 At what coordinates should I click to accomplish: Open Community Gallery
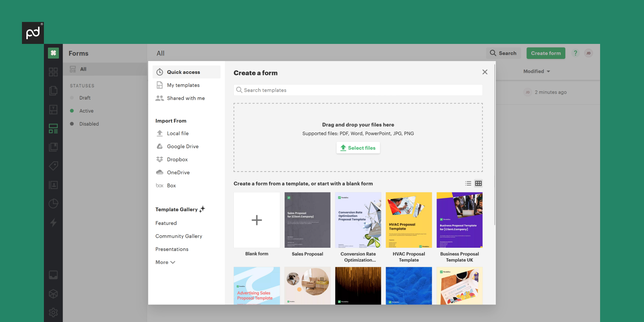pos(179,236)
